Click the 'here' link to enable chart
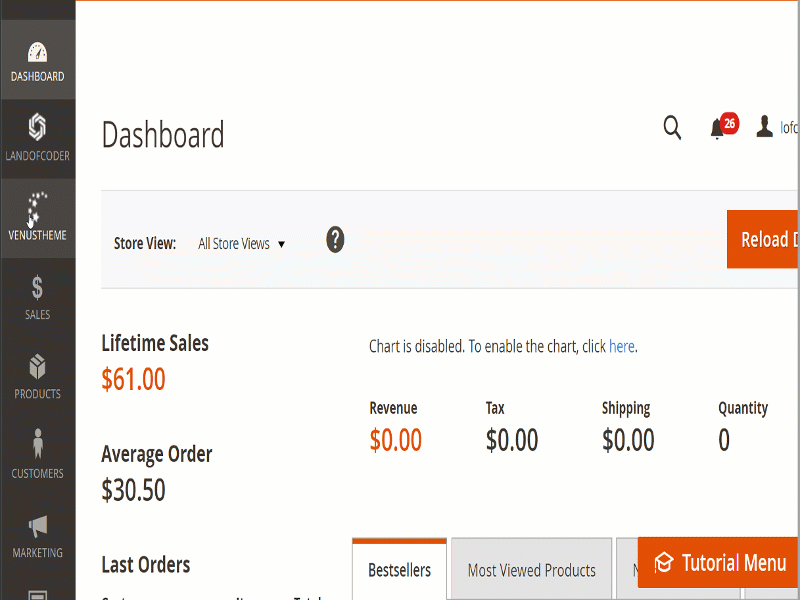This screenshot has width=800, height=600. (x=621, y=347)
